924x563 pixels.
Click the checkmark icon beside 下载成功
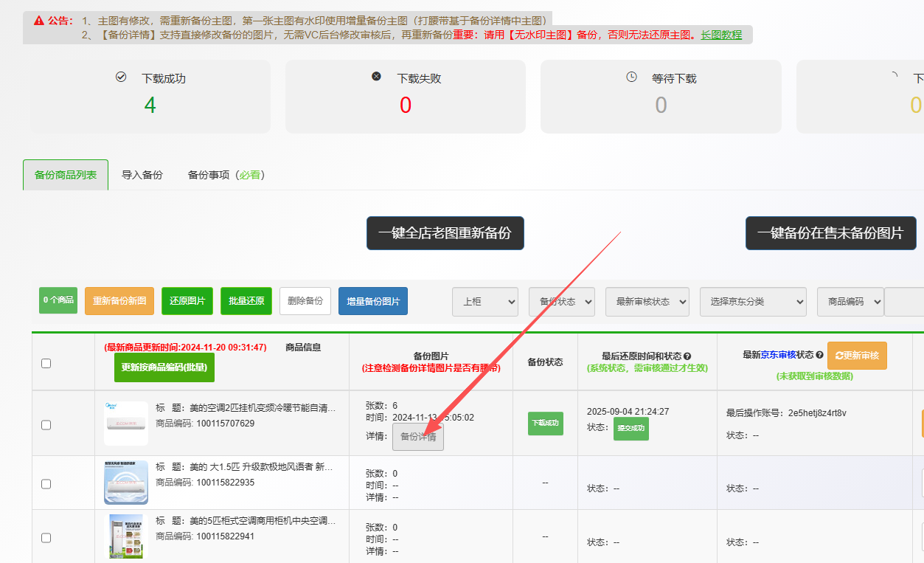pyautogui.click(x=121, y=77)
